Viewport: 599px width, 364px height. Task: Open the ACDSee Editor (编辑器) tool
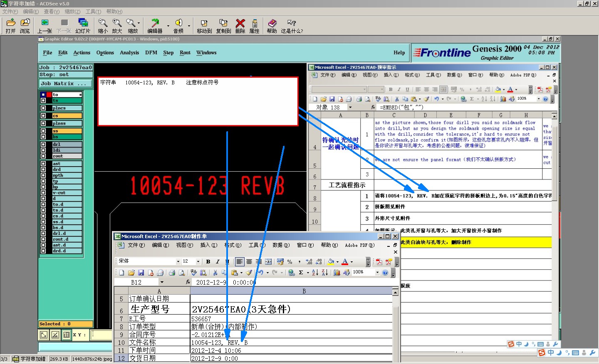click(x=155, y=26)
